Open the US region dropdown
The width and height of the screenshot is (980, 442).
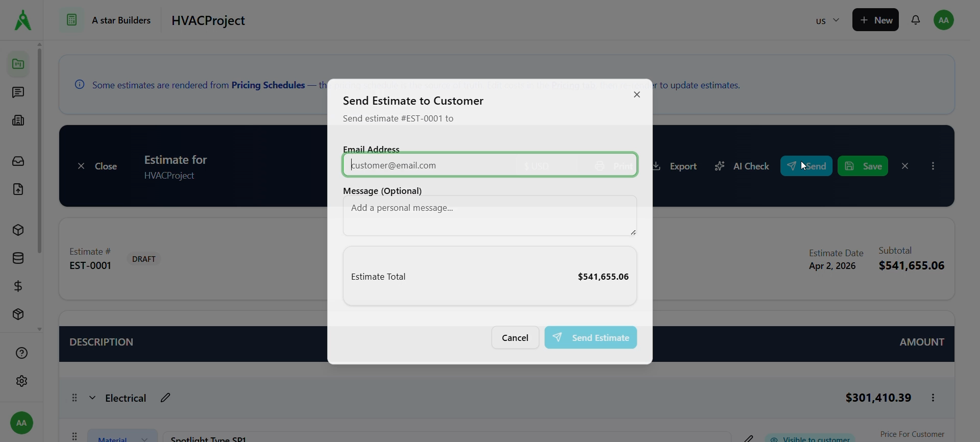tap(827, 20)
